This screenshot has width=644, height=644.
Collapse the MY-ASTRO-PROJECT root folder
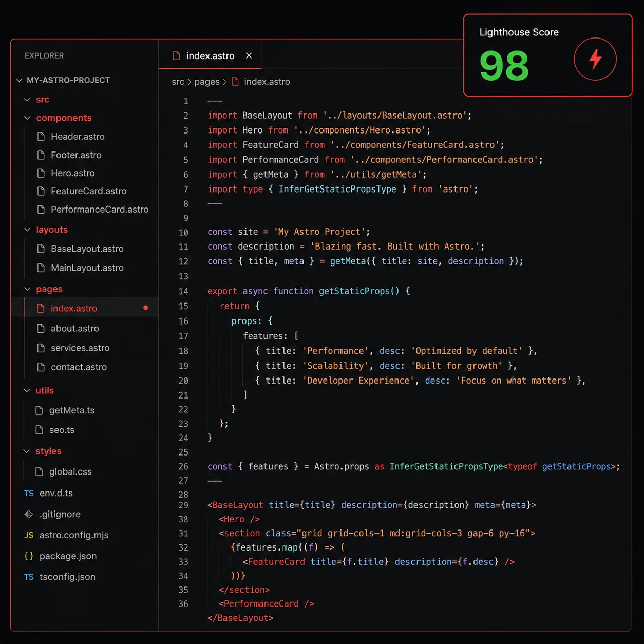pyautogui.click(x=19, y=80)
